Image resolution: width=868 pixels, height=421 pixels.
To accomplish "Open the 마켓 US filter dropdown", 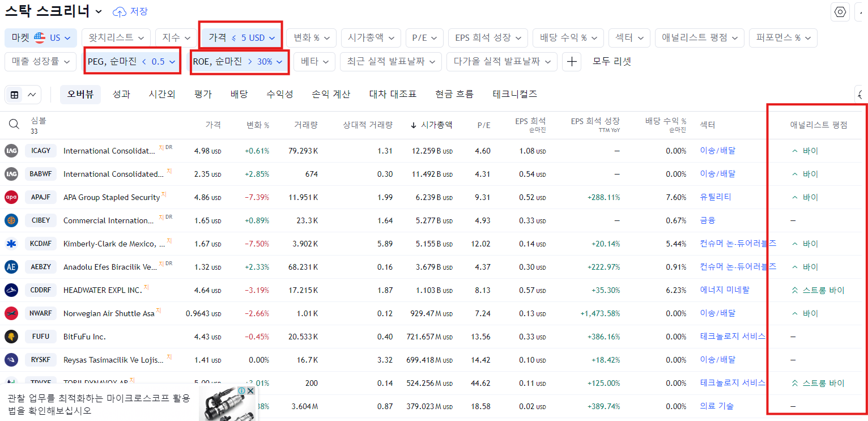I will [41, 37].
